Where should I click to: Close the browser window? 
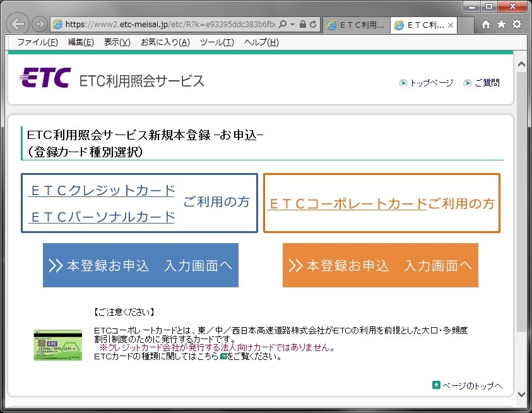pyautogui.click(x=512, y=7)
